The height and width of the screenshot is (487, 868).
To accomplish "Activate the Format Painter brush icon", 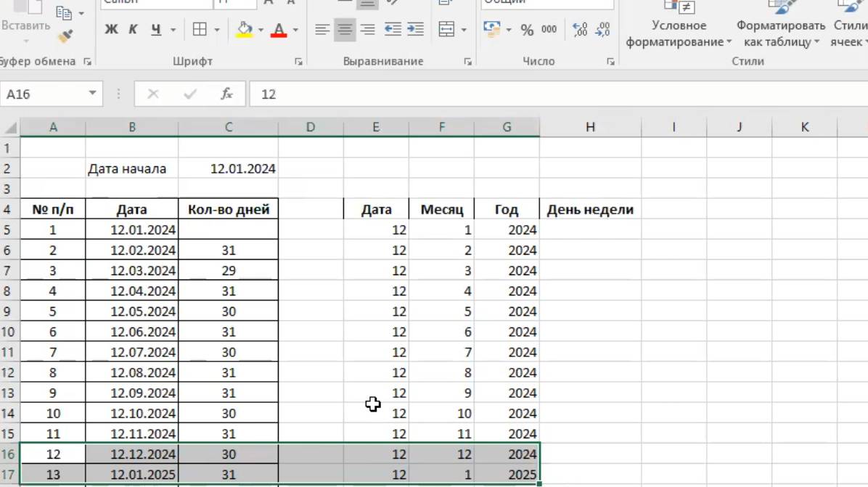I will click(x=65, y=37).
